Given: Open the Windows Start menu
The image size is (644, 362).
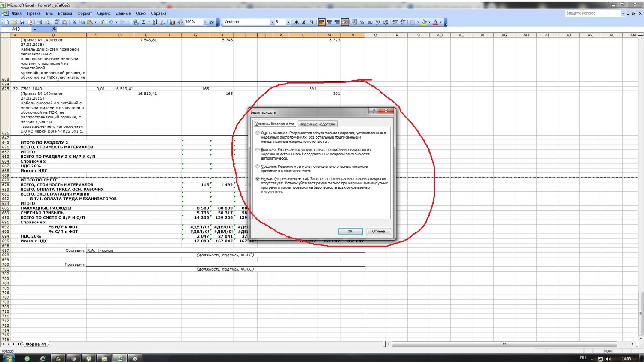Looking at the screenshot, I should click(x=9, y=358).
